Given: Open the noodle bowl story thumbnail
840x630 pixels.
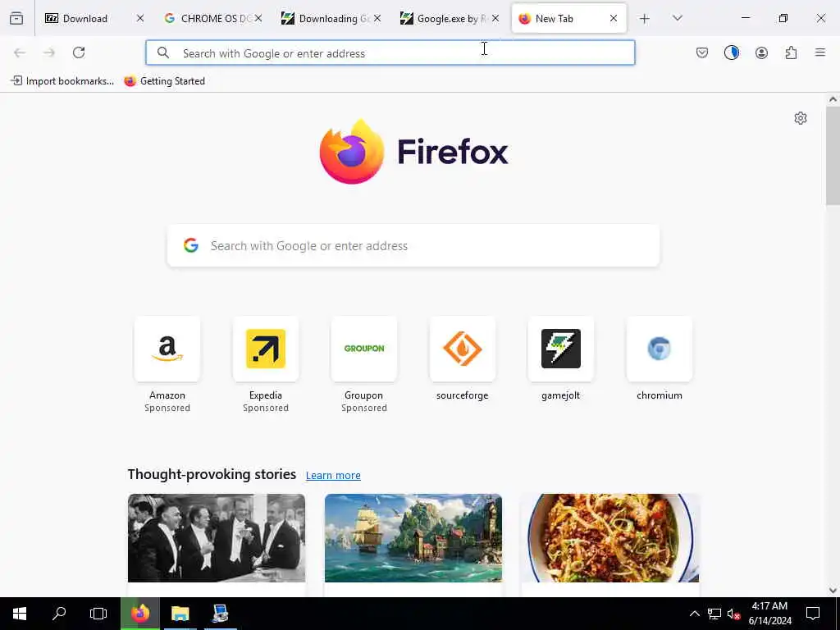Looking at the screenshot, I should (x=610, y=538).
